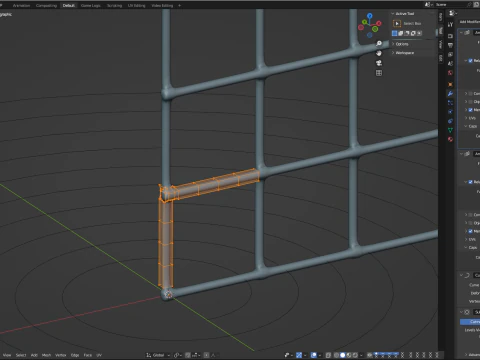The image size is (480, 360).
Task: Collapse the Active Tool panel header
Action: pyautogui.click(x=403, y=14)
